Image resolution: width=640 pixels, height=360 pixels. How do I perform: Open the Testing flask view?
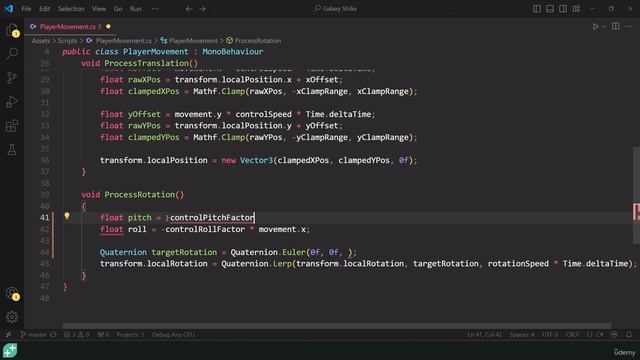(12, 150)
